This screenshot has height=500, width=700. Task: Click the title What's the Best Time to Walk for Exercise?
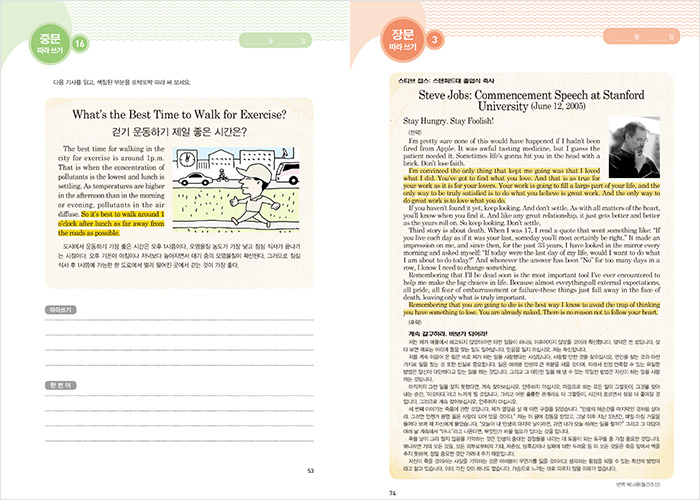(179, 115)
